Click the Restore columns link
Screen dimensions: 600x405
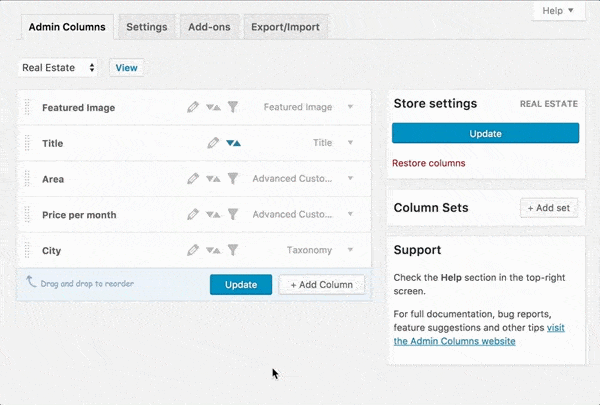[428, 163]
